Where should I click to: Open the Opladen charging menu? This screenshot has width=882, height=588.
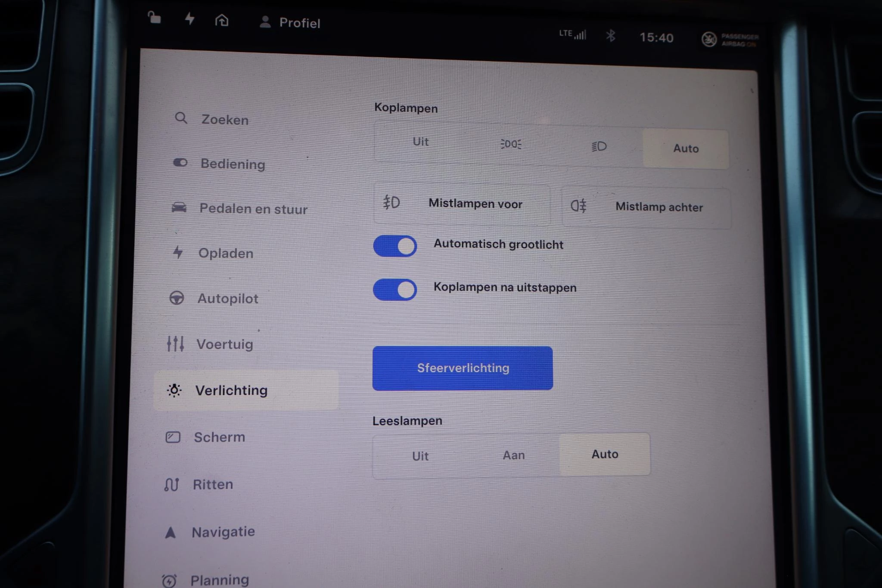225,253
